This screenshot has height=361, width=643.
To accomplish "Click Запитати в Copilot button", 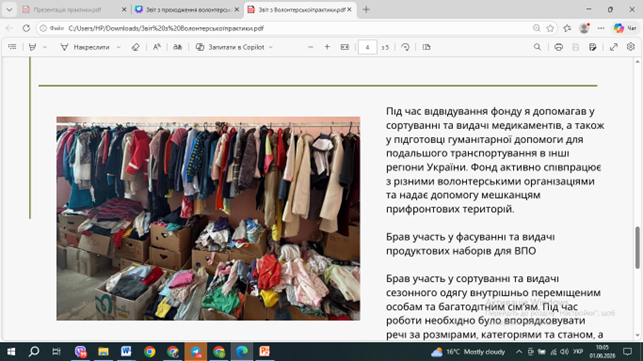I will (230, 47).
